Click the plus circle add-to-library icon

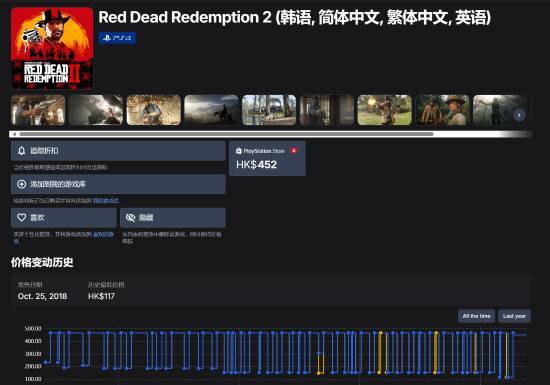click(21, 184)
